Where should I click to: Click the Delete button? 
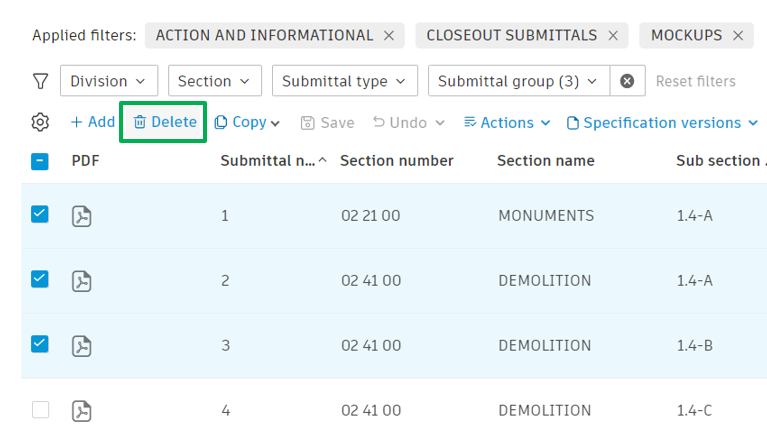(165, 122)
